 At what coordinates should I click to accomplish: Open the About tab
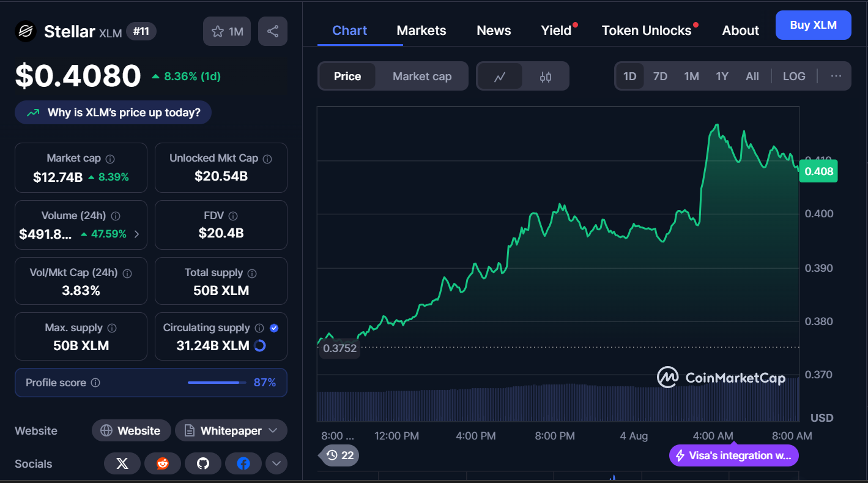click(740, 31)
